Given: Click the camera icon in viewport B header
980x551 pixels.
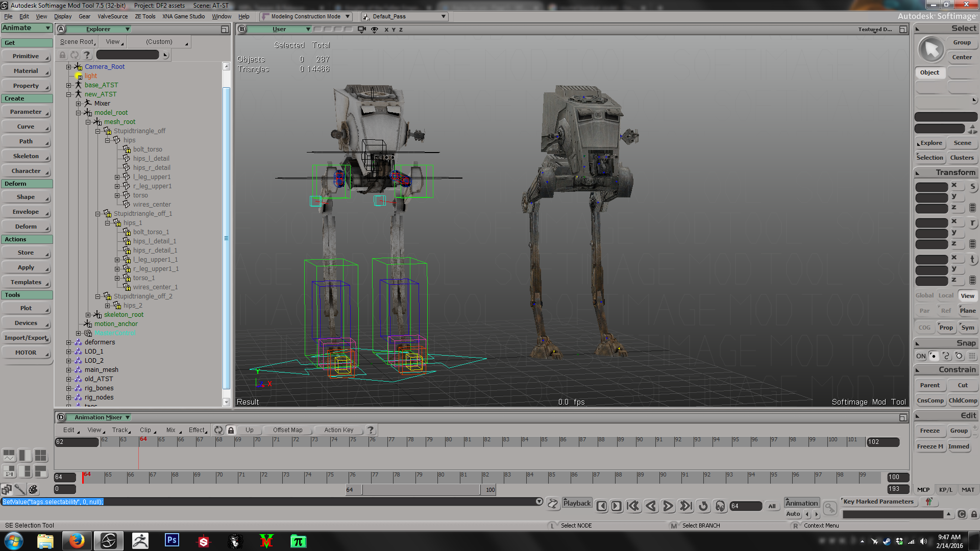Looking at the screenshot, I should 362,30.
